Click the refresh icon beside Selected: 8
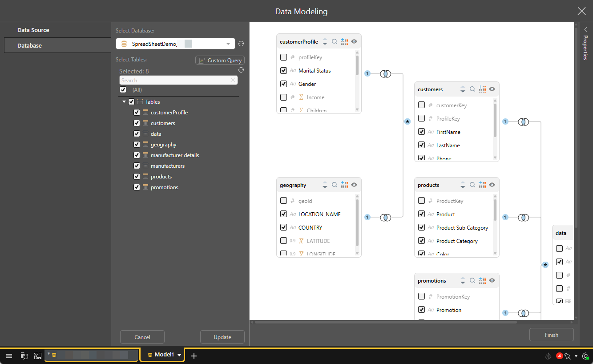The width and height of the screenshot is (593, 364). 241,70
